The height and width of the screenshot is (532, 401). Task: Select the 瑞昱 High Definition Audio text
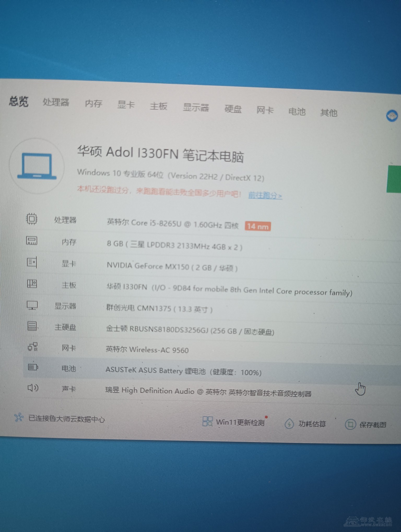point(208,392)
